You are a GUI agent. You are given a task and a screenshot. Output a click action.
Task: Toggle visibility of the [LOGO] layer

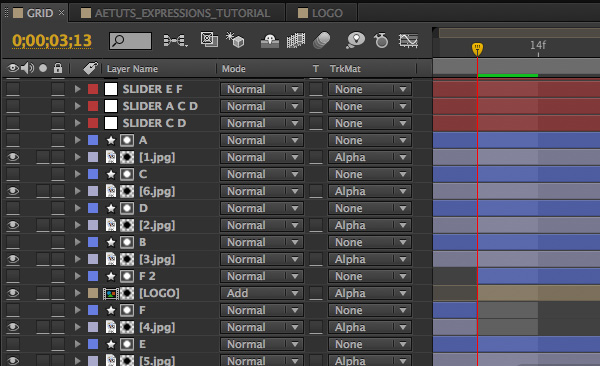(x=13, y=293)
